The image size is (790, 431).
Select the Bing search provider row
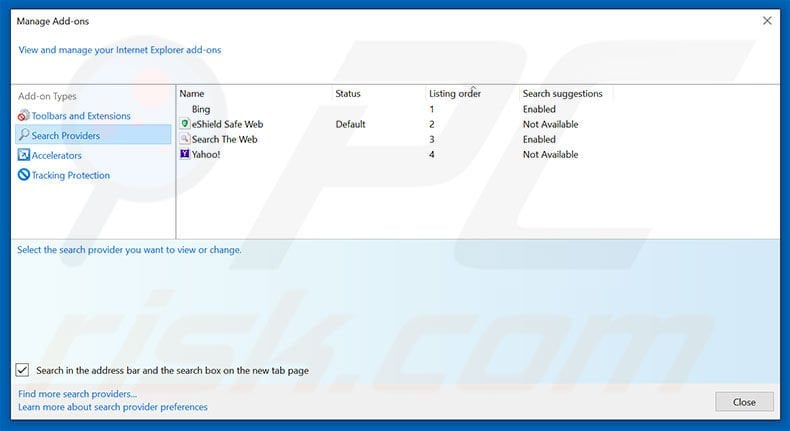coord(201,109)
